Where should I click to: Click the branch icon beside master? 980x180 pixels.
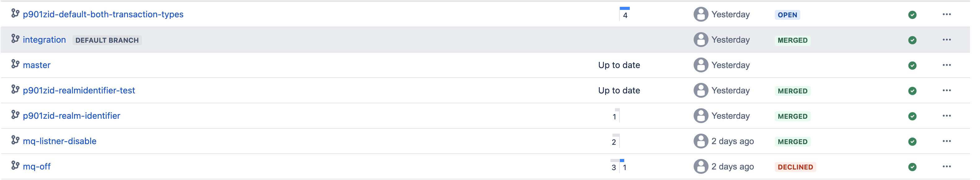click(15, 65)
